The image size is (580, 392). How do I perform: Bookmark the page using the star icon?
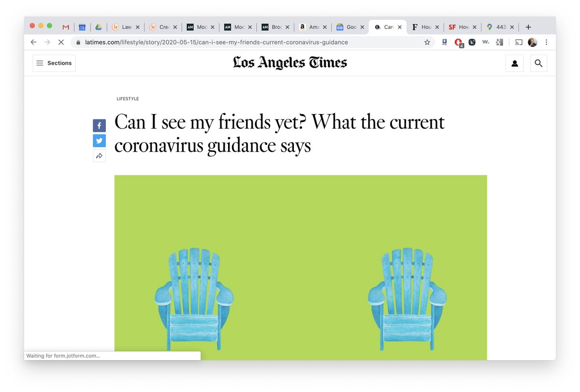click(x=427, y=42)
